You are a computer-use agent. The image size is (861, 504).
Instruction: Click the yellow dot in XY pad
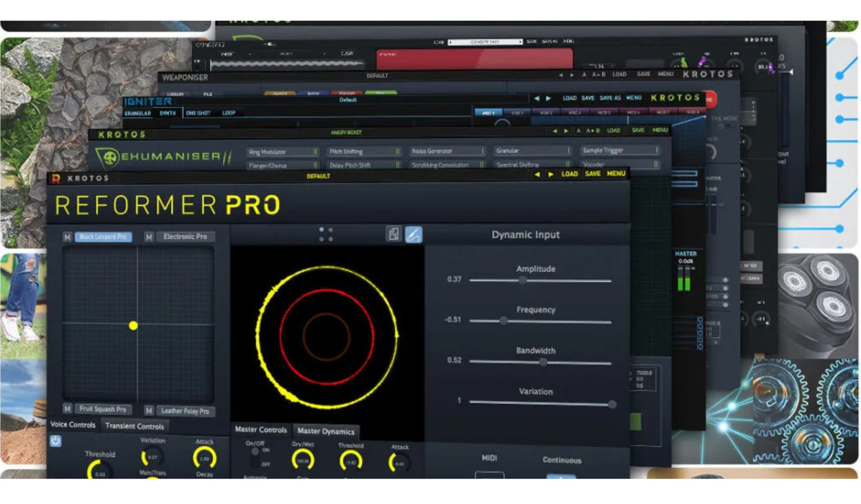click(x=133, y=326)
